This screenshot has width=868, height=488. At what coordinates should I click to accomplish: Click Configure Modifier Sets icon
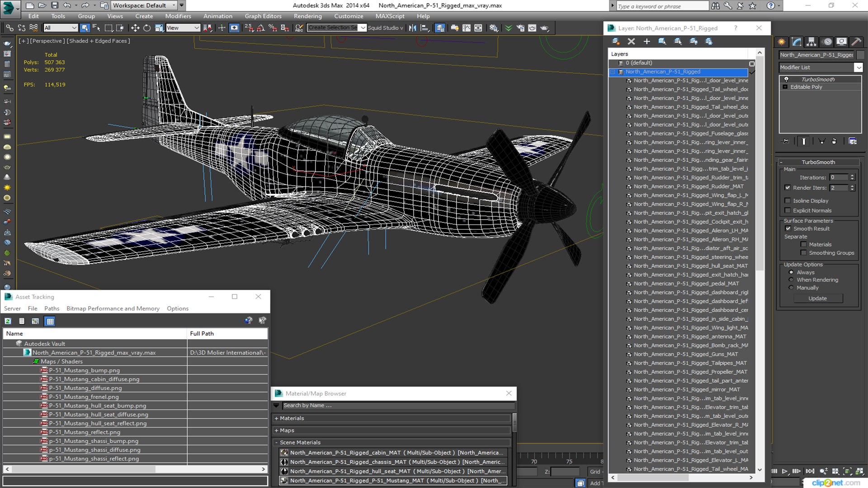tap(853, 141)
